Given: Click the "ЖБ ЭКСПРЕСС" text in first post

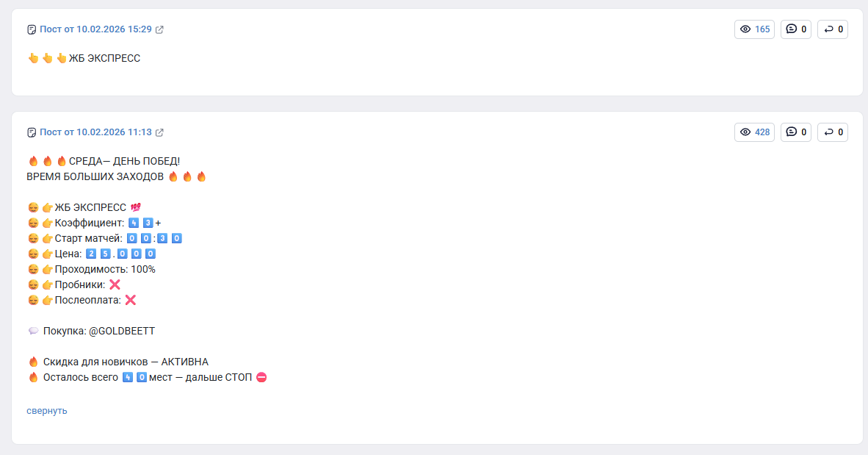Looking at the screenshot, I should [104, 58].
